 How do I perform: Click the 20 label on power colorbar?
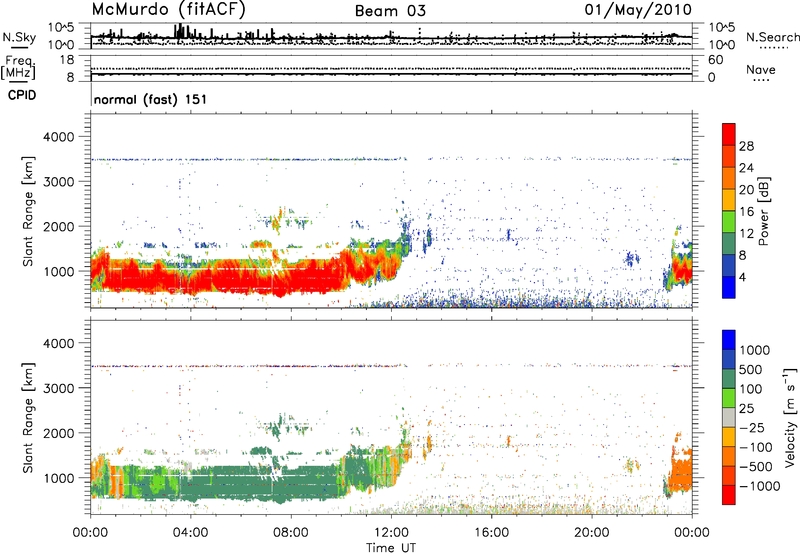point(746,190)
